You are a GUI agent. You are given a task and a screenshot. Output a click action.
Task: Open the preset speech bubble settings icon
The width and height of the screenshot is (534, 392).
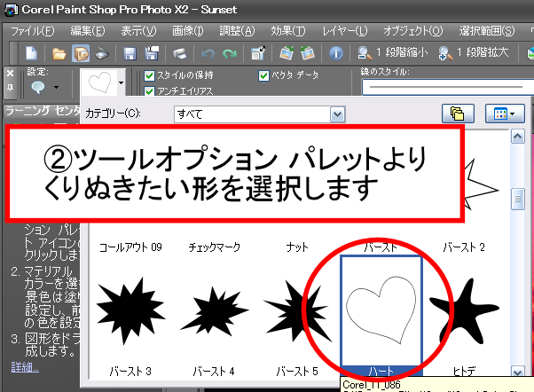click(x=38, y=87)
